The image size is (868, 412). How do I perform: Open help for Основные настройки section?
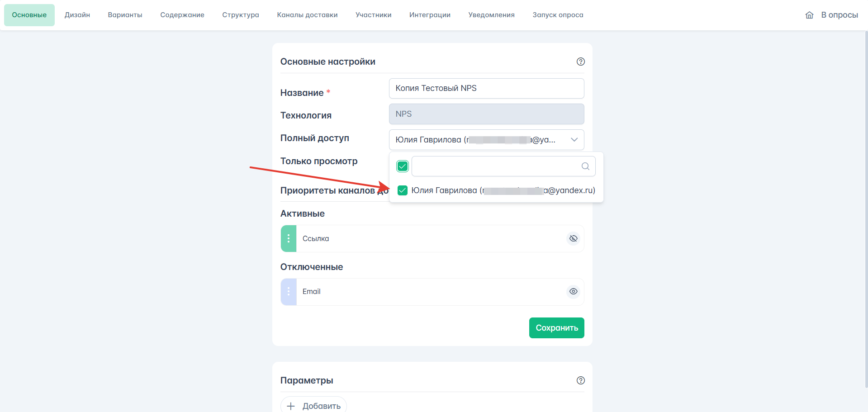[581, 62]
